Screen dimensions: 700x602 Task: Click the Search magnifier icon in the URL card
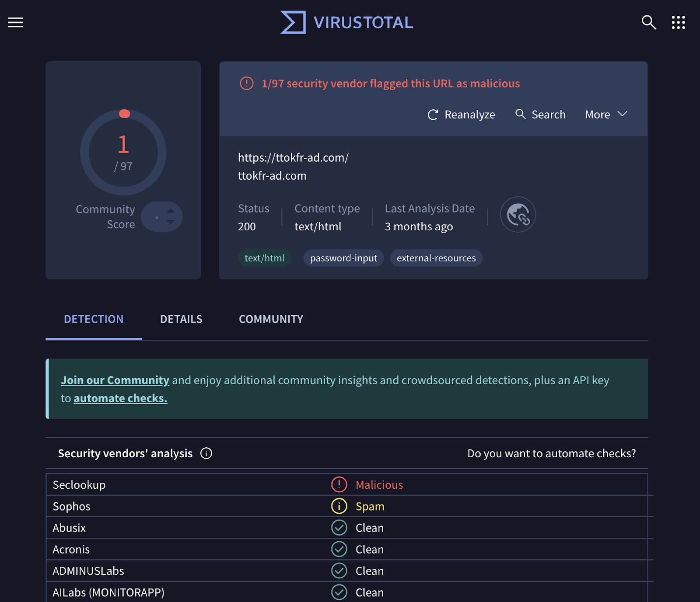[x=520, y=114]
